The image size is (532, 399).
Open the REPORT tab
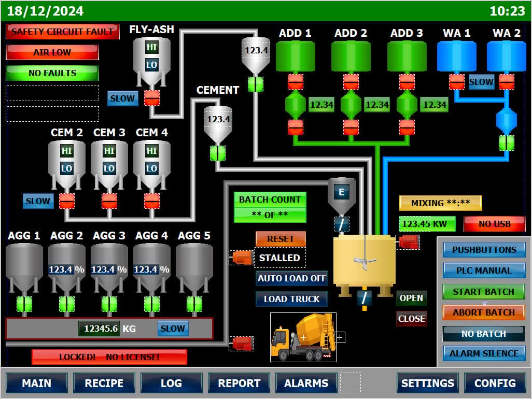tap(239, 383)
